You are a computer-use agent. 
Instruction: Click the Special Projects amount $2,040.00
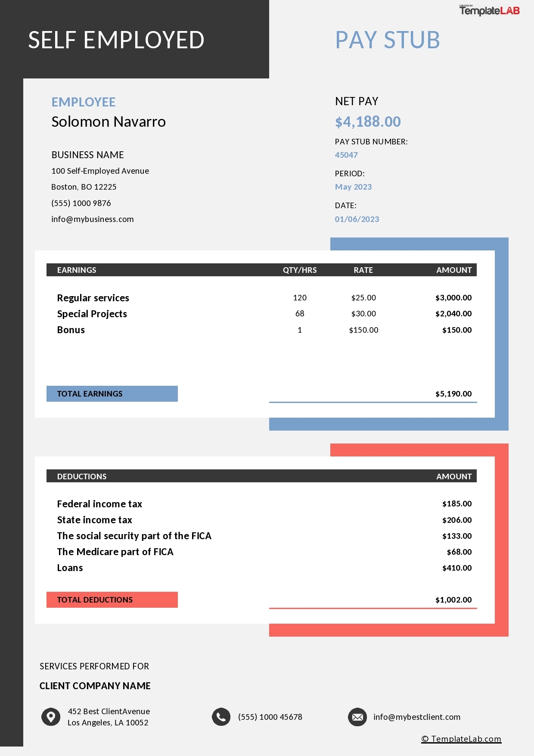453,314
